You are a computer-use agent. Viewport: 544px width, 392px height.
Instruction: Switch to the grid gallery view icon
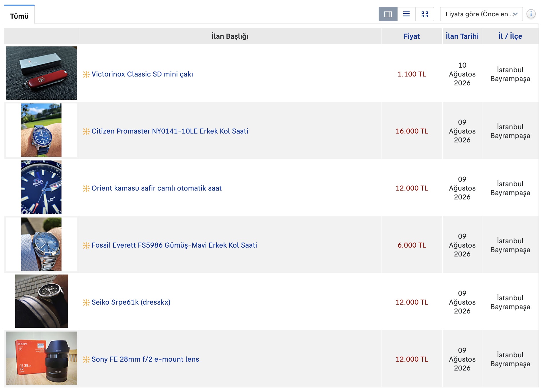point(424,14)
